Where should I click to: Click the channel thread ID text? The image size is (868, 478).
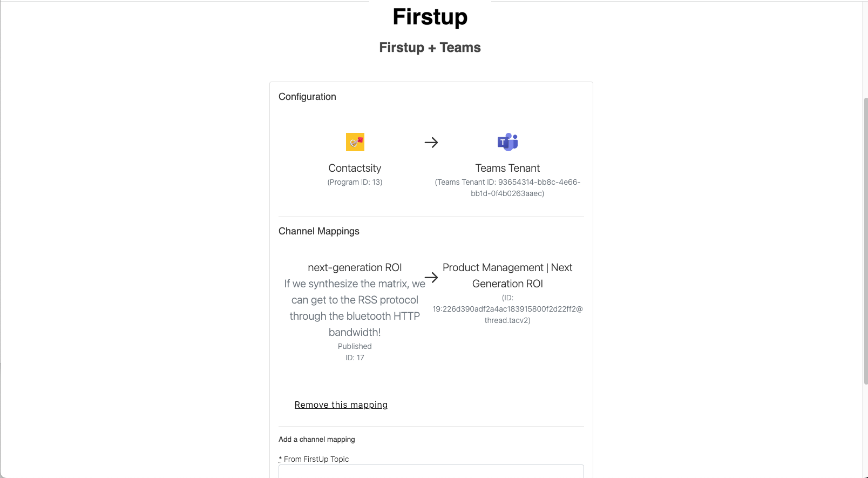[507, 309]
